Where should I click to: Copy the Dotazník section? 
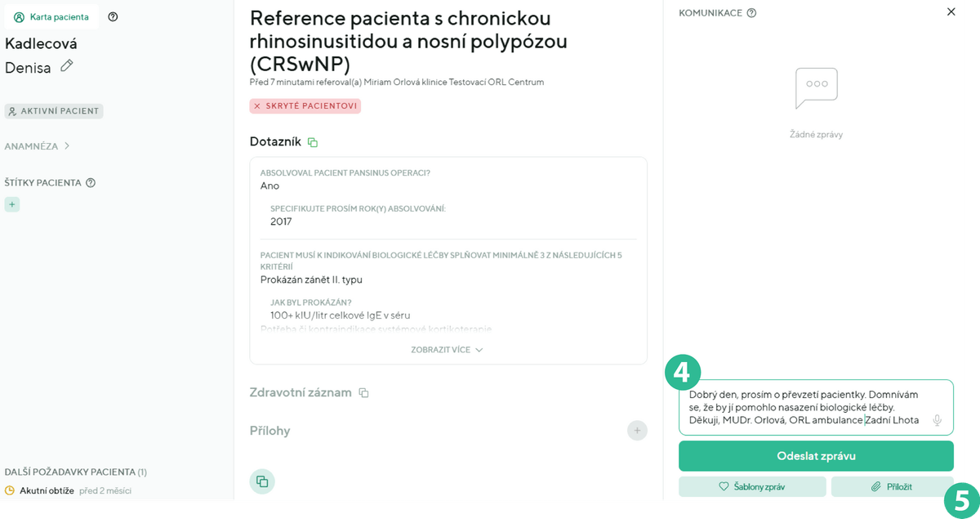[312, 142]
